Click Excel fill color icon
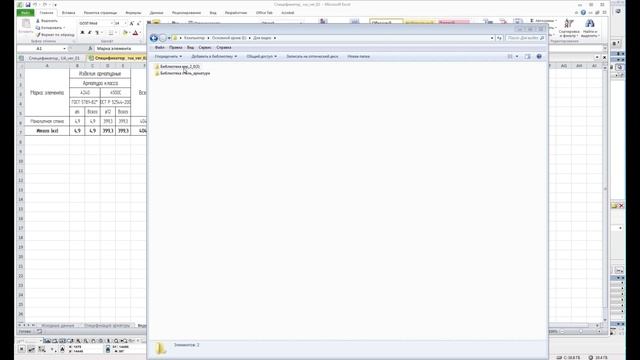Screen dimensions: 640x360 pos(125,33)
